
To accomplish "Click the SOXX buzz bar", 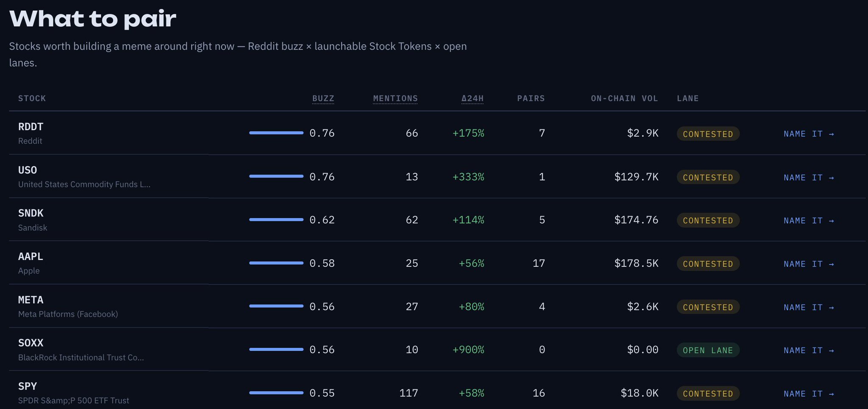I will click(x=276, y=349).
